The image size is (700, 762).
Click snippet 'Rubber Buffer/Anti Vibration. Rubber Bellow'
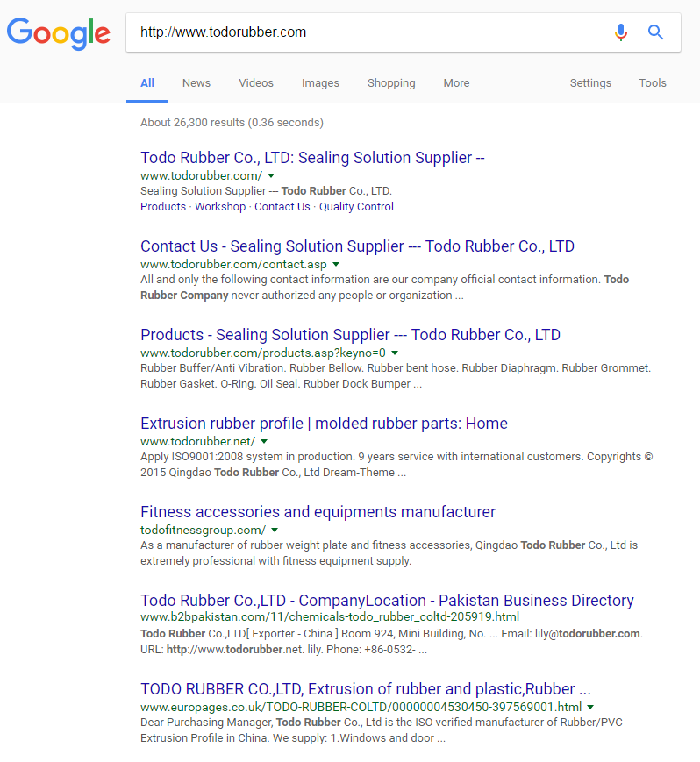coord(396,376)
